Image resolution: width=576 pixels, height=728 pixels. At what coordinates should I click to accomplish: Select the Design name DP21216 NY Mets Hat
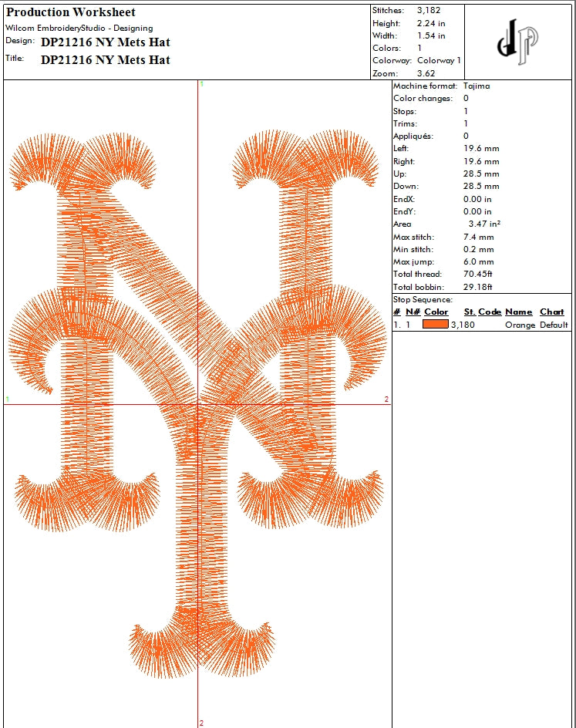pyautogui.click(x=106, y=42)
